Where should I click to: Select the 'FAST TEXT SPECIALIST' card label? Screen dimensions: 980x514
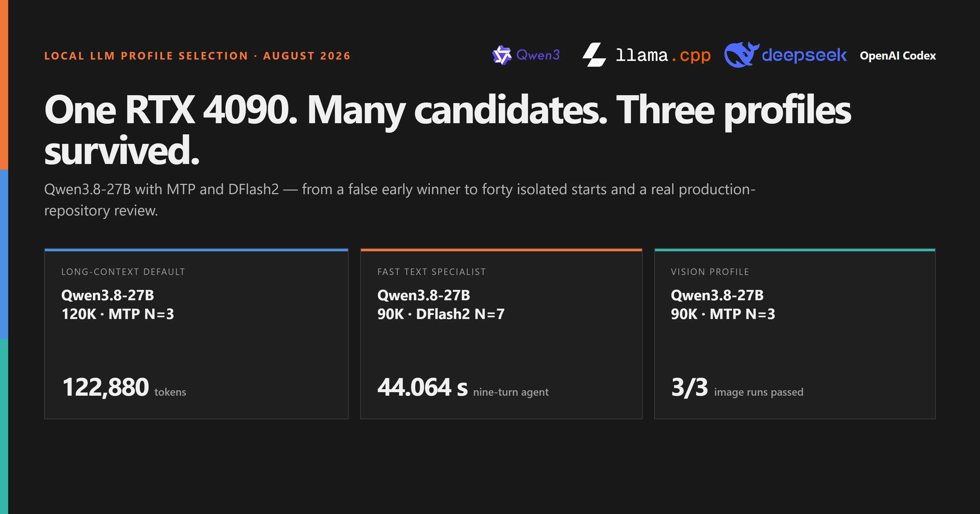point(431,272)
